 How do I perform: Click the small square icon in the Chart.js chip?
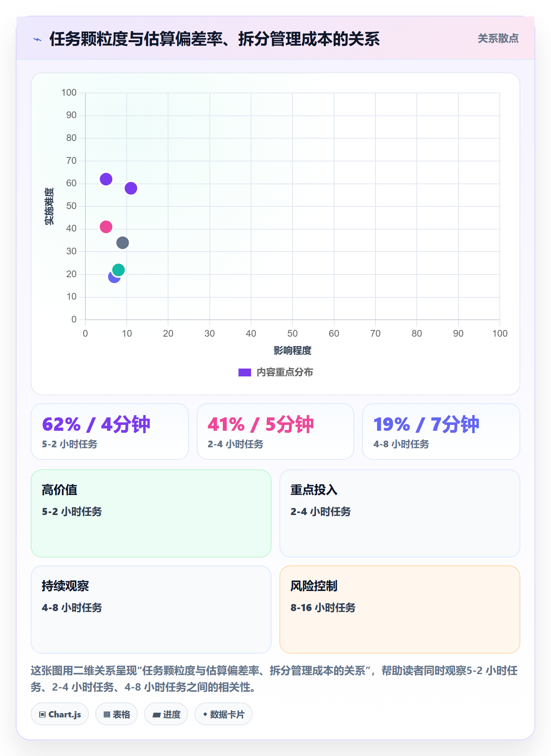pos(43,714)
